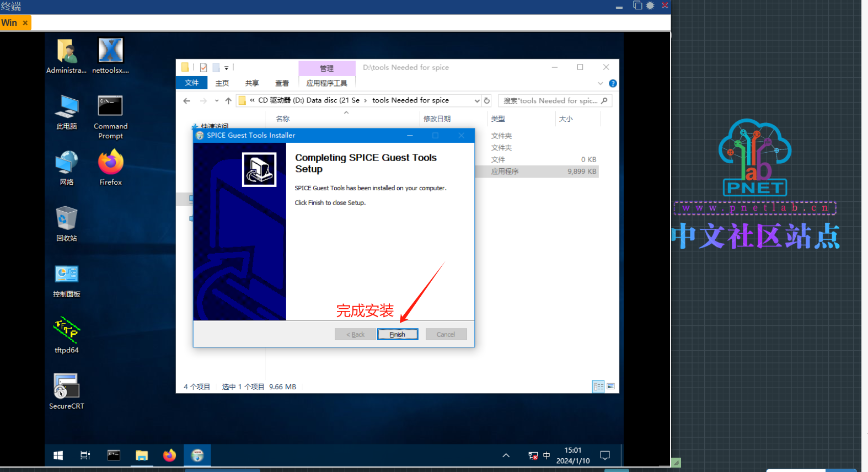Click the SPICE installer taskbar icon
This screenshot has height=472, width=868.
(x=197, y=455)
